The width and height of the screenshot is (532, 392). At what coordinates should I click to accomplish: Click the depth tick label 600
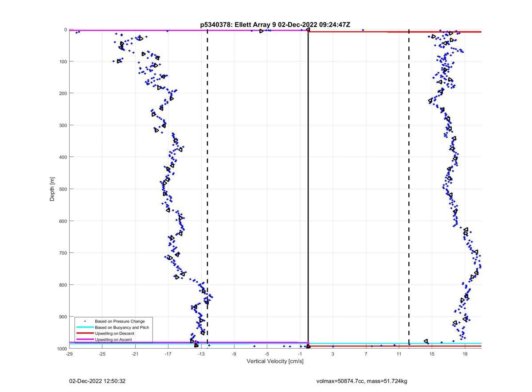(x=63, y=221)
